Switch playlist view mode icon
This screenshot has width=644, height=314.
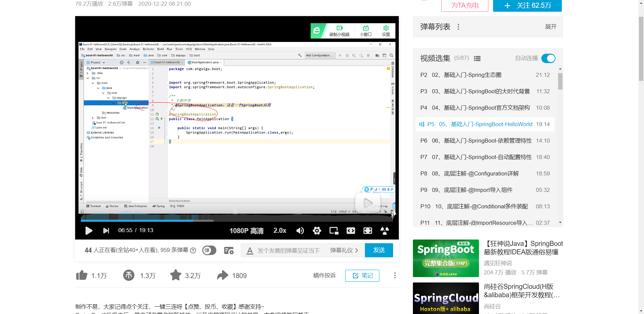(x=477, y=58)
